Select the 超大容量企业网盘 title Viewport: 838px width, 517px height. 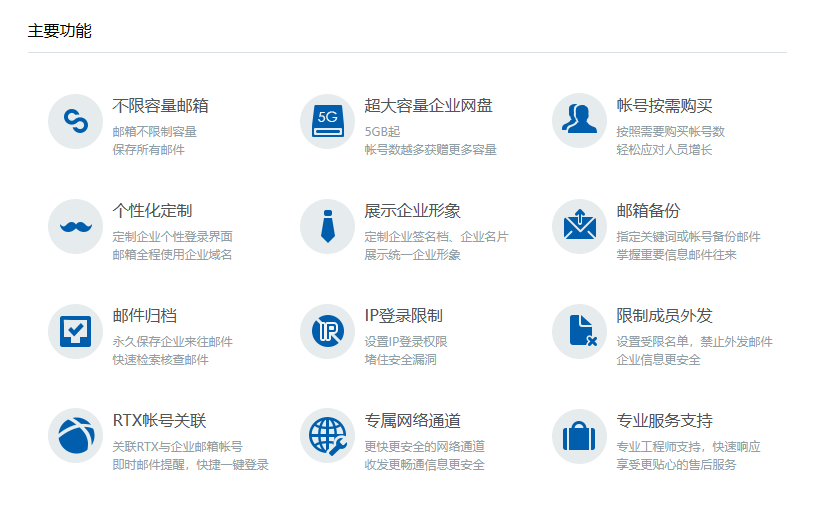[x=428, y=106]
